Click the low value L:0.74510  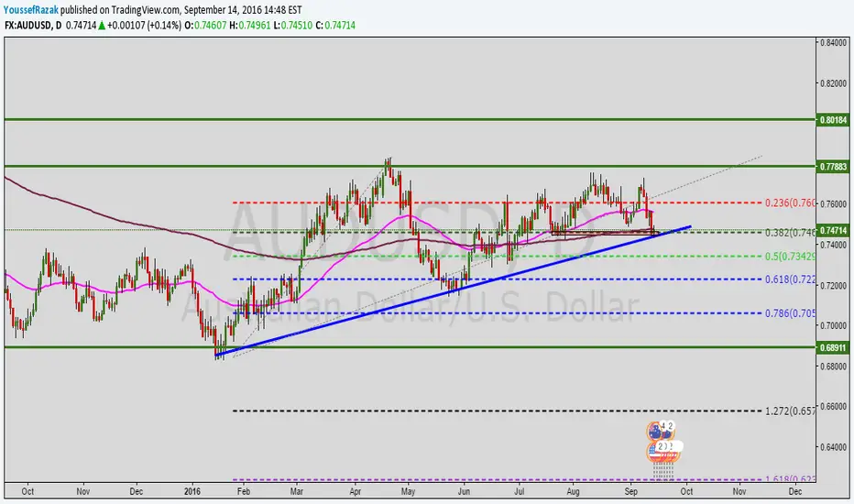tap(293, 25)
